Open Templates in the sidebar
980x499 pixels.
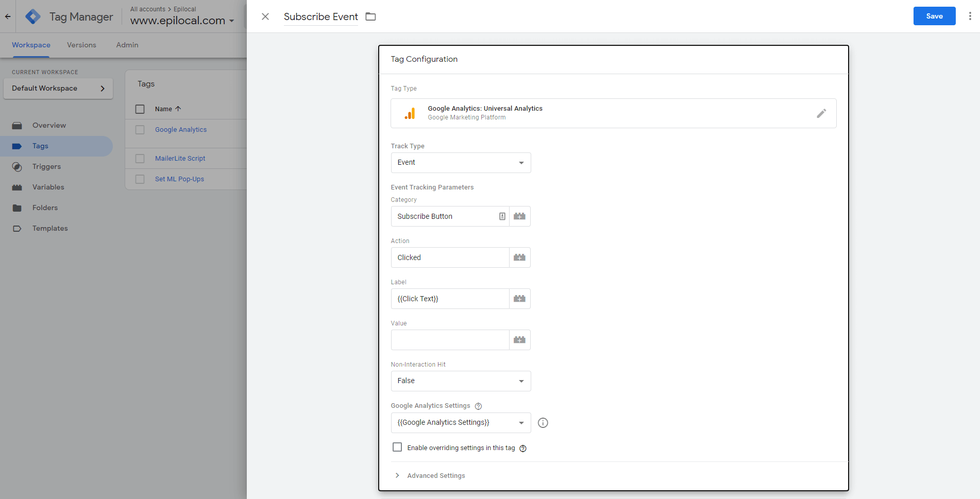(x=50, y=229)
